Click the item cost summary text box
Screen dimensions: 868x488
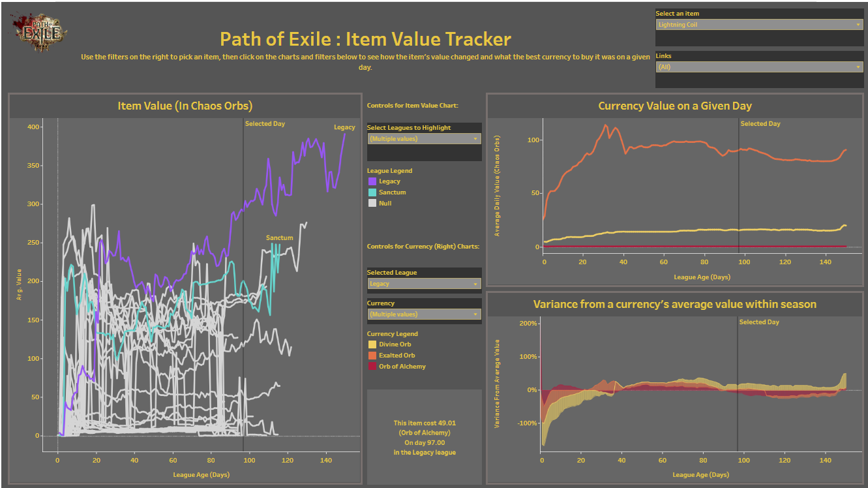(x=424, y=438)
